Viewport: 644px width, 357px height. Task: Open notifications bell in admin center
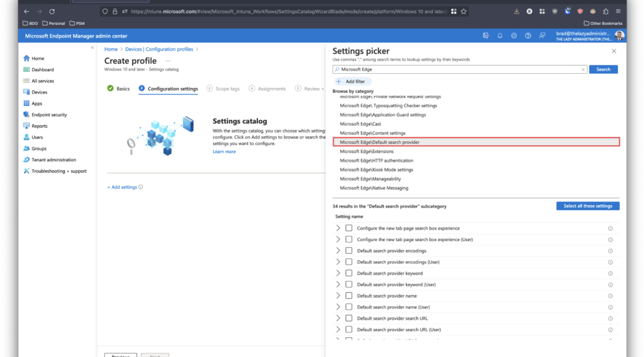coord(500,36)
